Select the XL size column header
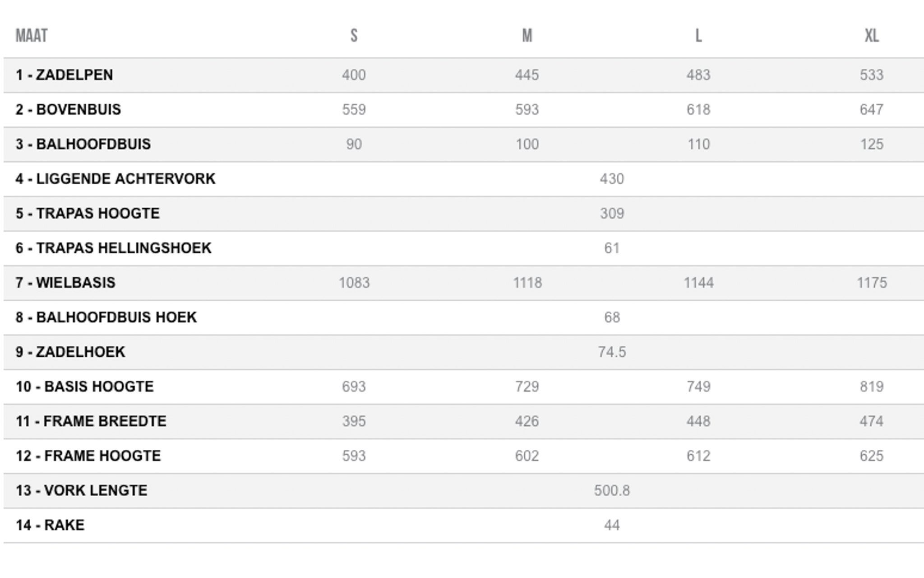This screenshot has width=924, height=578. 872,36
